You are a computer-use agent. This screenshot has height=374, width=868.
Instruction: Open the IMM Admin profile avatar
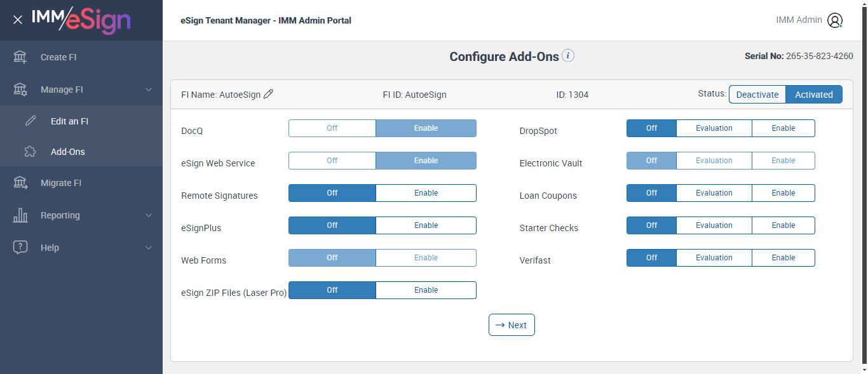coord(834,20)
